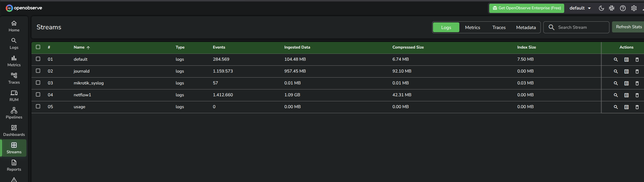Go to Logs in the sidebar
This screenshot has width=644, height=182.
(14, 44)
